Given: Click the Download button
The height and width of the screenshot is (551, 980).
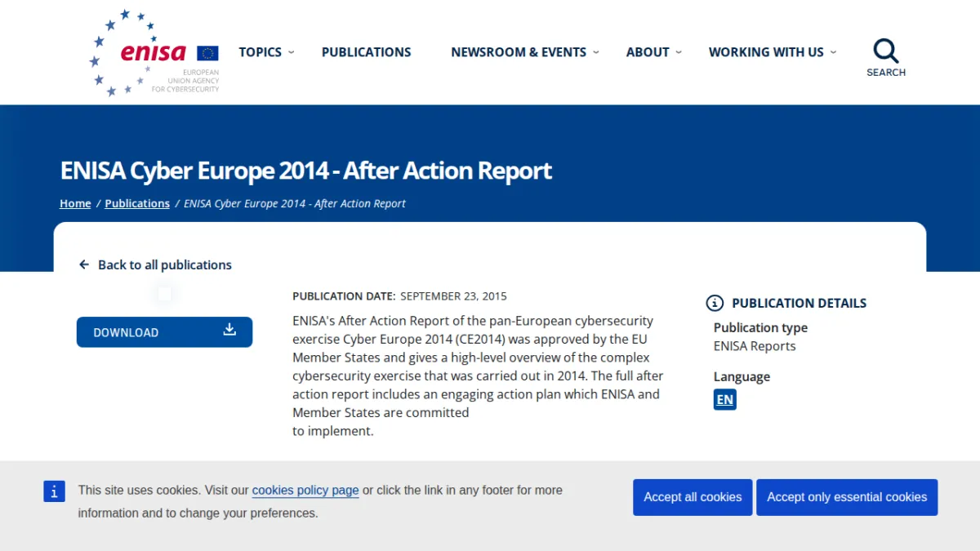Looking at the screenshot, I should tap(164, 332).
